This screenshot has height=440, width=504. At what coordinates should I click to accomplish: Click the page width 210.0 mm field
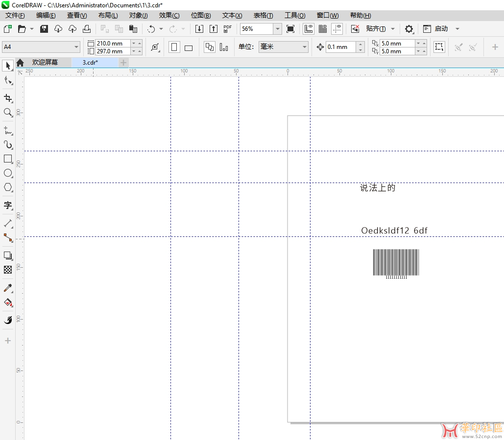click(113, 44)
